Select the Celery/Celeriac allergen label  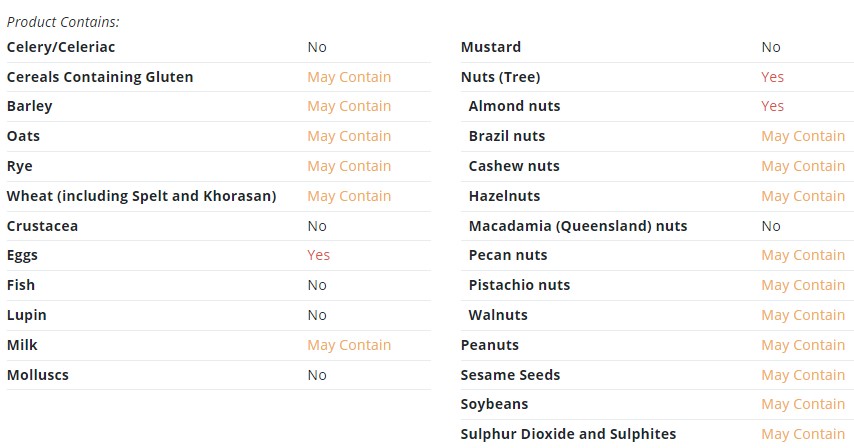coord(61,47)
